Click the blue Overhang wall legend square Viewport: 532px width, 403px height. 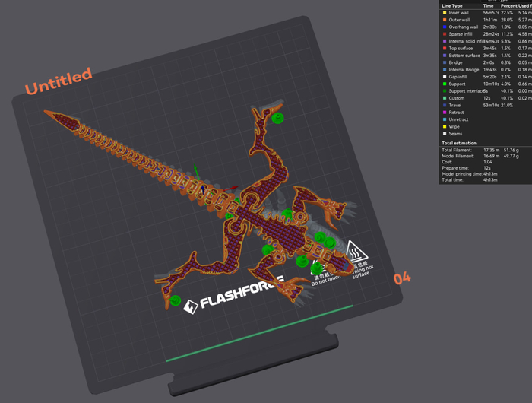click(x=445, y=27)
